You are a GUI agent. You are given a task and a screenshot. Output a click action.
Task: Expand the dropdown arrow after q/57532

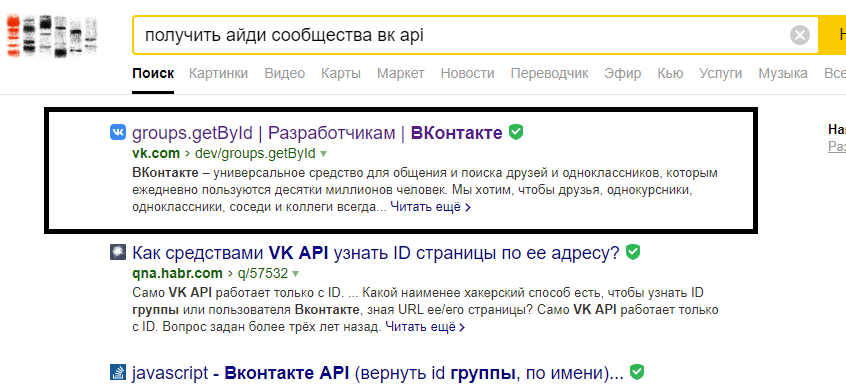pos(296,274)
